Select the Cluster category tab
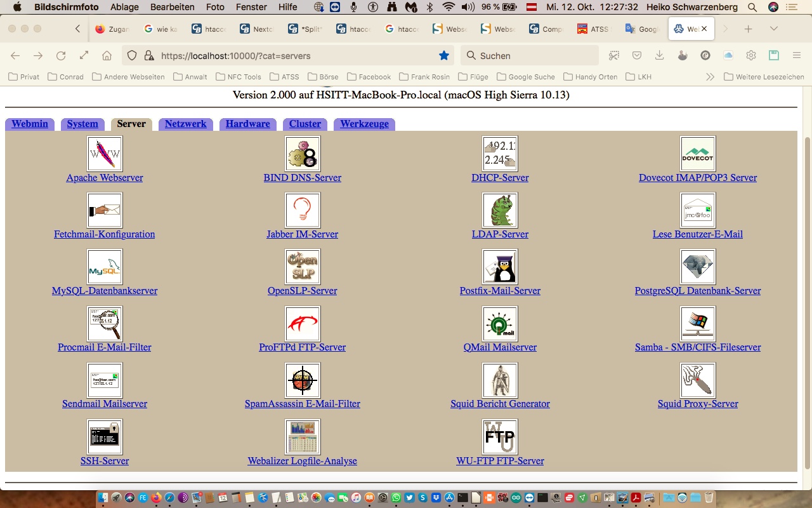Image resolution: width=812 pixels, height=508 pixels. 305,124
